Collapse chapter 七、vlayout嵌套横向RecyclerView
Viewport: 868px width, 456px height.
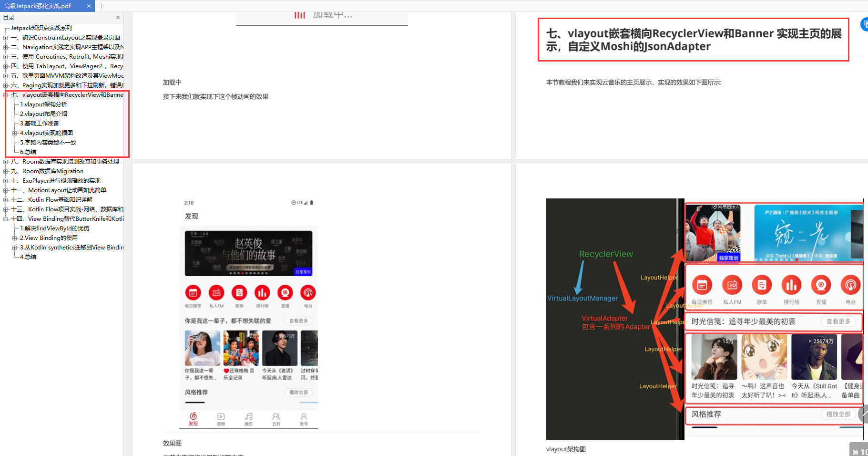pyautogui.click(x=6, y=95)
